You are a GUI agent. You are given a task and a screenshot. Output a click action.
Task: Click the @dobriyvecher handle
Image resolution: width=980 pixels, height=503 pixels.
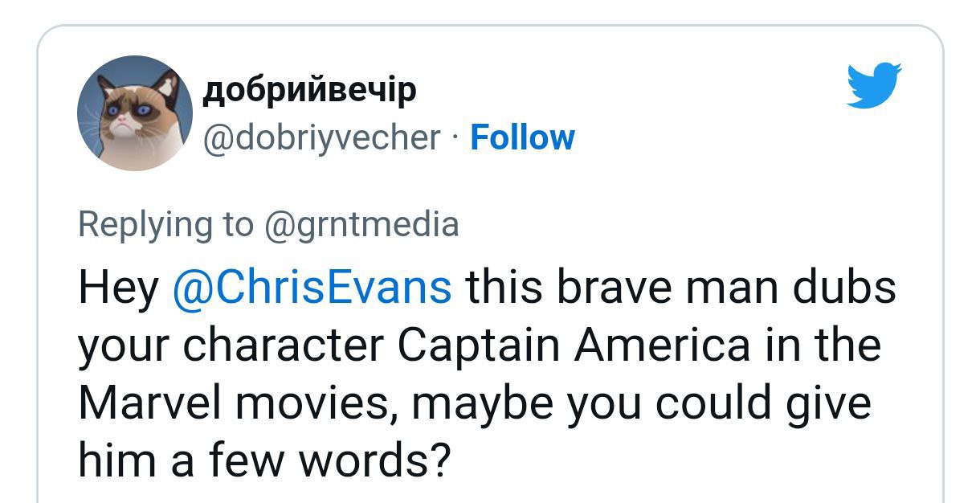pyautogui.click(x=322, y=137)
